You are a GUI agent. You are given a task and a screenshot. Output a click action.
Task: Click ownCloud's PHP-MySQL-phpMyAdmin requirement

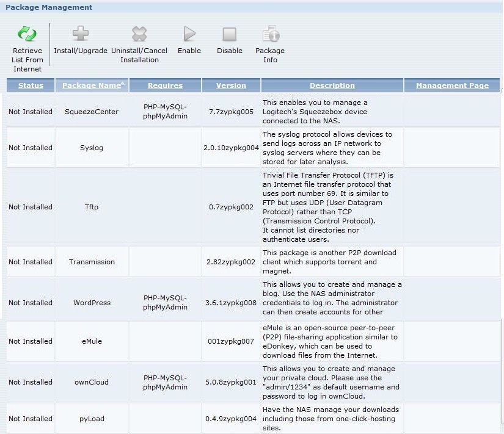click(165, 382)
